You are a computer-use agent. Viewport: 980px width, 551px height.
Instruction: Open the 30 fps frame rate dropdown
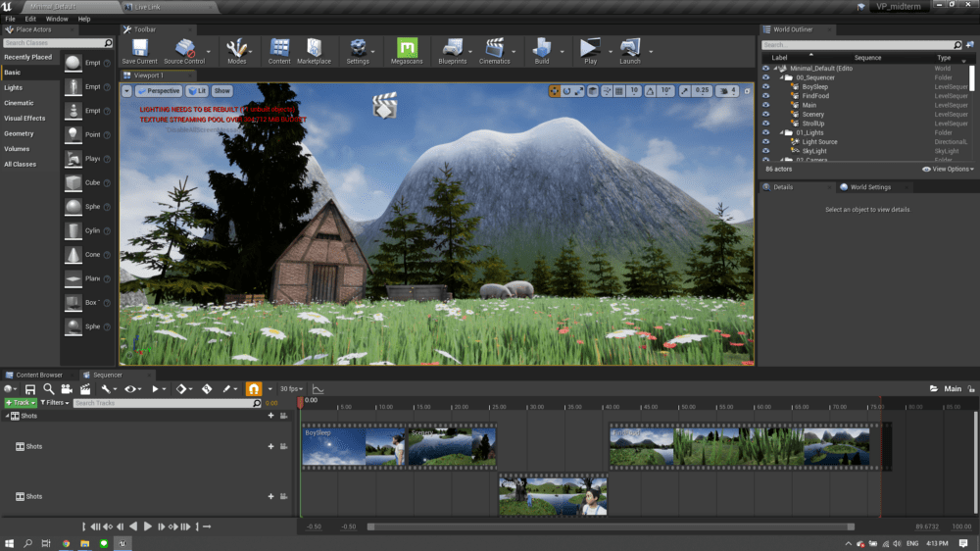292,389
